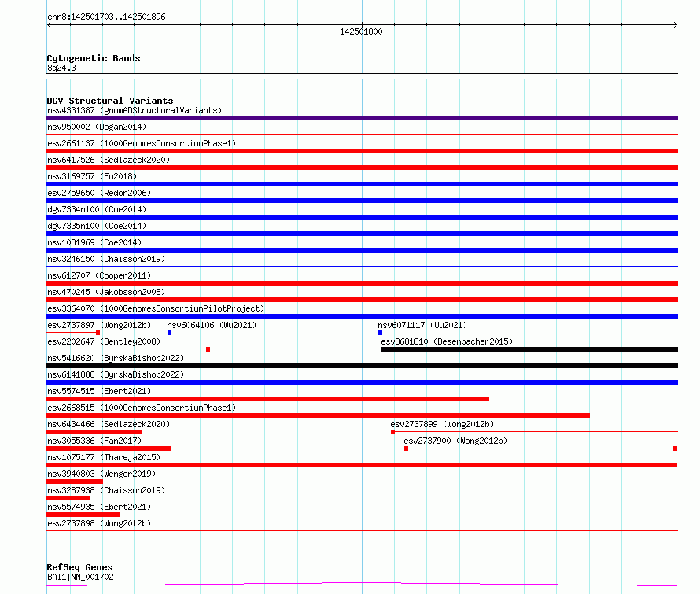Click the red end marker of esv2202647
This screenshot has width=700, height=594.
pos(208,349)
